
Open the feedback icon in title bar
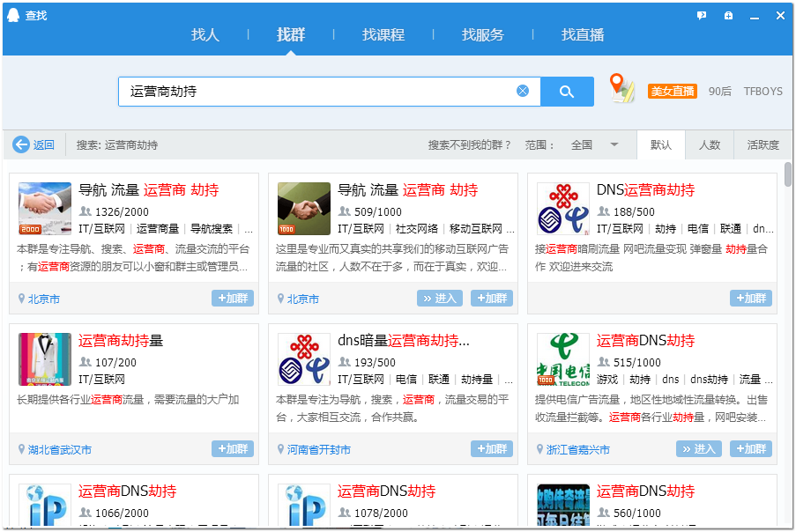(702, 16)
